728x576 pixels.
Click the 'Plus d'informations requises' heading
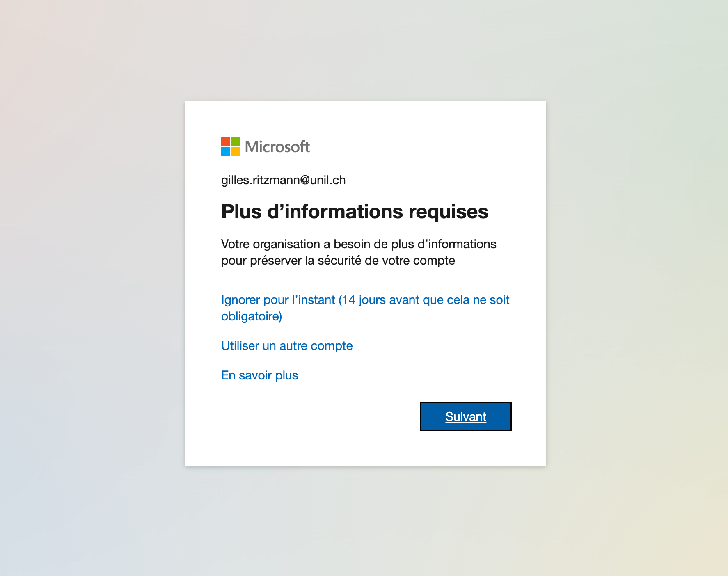click(354, 212)
